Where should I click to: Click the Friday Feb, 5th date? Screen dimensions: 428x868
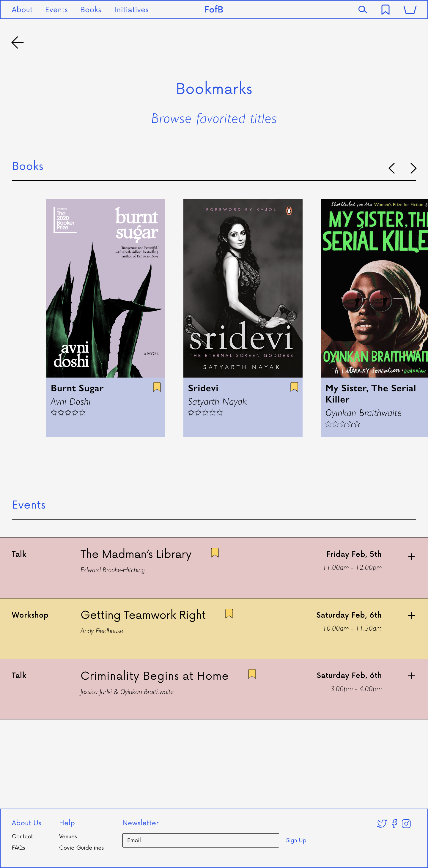354,554
